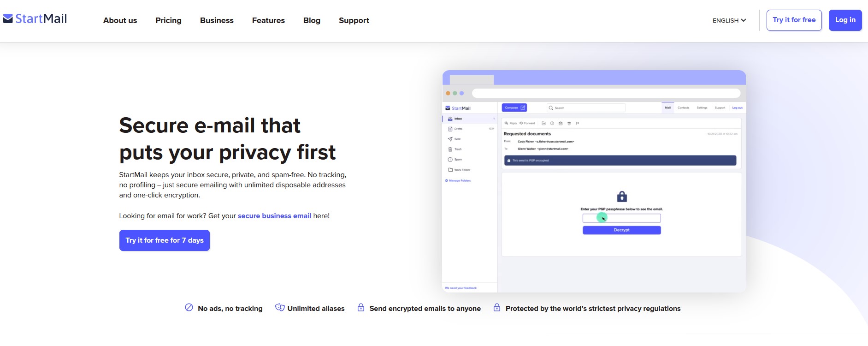Open Work Folder in the mockup sidebar
This screenshot has height=346, width=868.
(x=469, y=170)
